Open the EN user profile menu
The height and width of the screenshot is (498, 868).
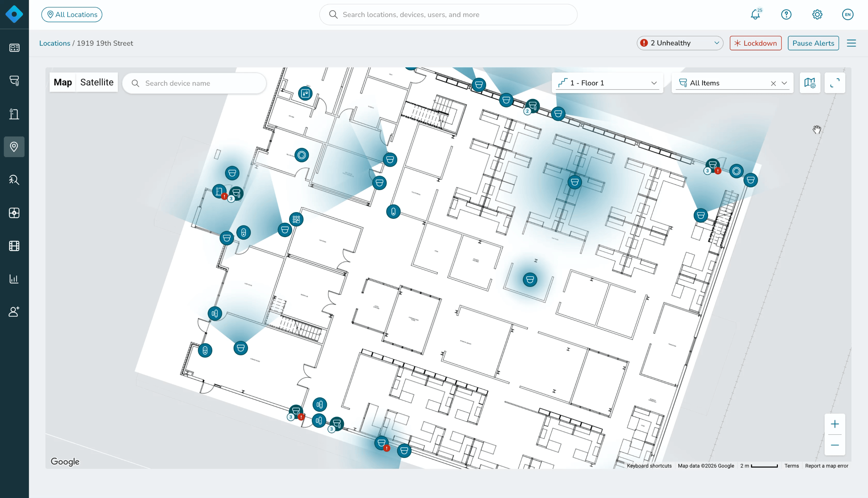[848, 14]
